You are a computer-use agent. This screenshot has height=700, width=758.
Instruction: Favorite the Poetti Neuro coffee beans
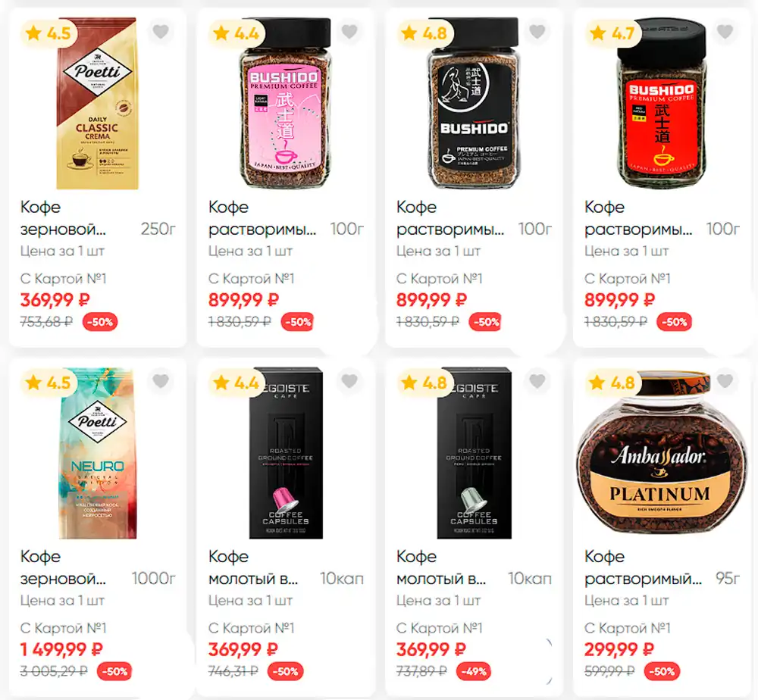(161, 381)
